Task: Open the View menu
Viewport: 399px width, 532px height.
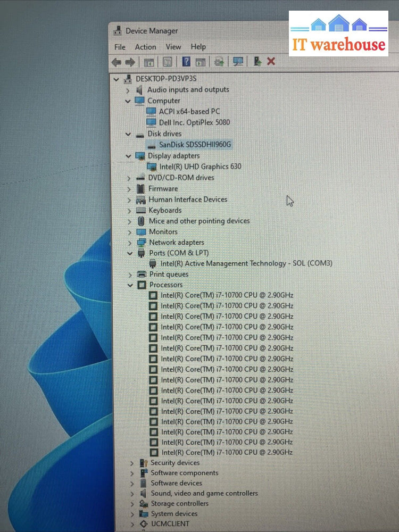Action: point(173,47)
